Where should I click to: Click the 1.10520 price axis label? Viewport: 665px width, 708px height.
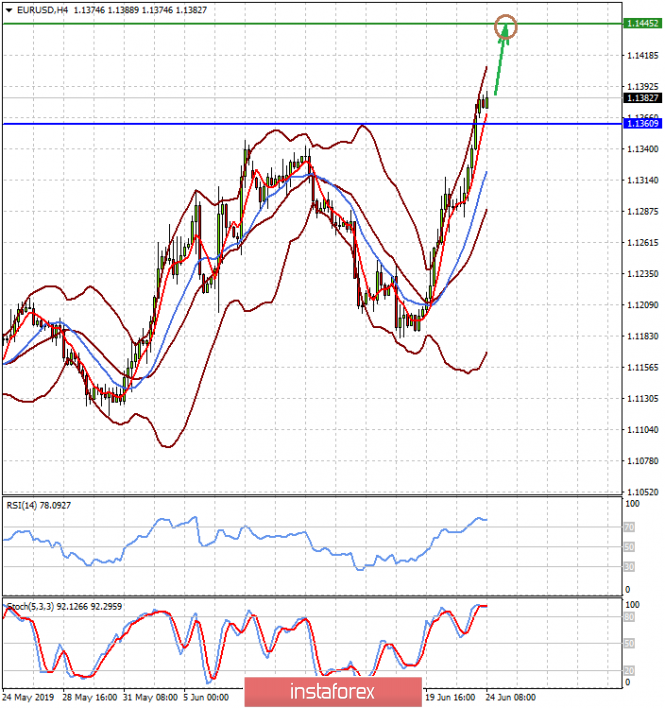641,492
